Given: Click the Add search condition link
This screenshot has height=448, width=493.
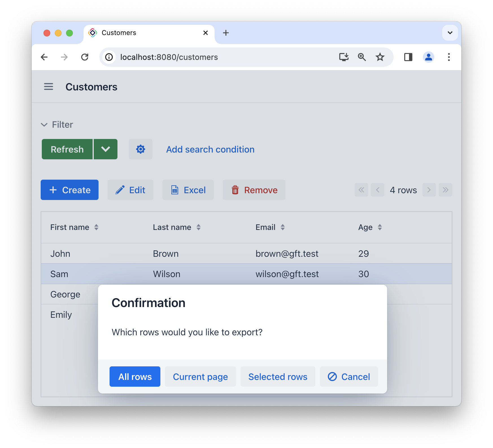Looking at the screenshot, I should [210, 149].
